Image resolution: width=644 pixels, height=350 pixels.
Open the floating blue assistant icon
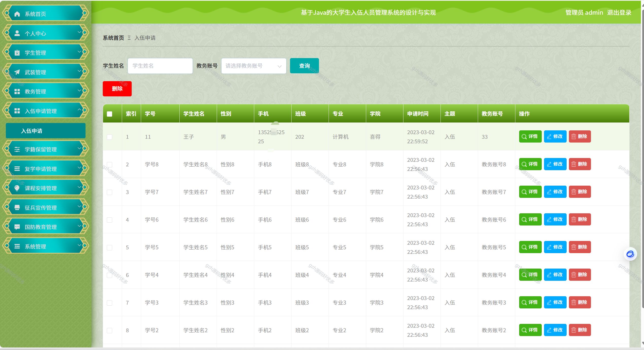click(630, 254)
